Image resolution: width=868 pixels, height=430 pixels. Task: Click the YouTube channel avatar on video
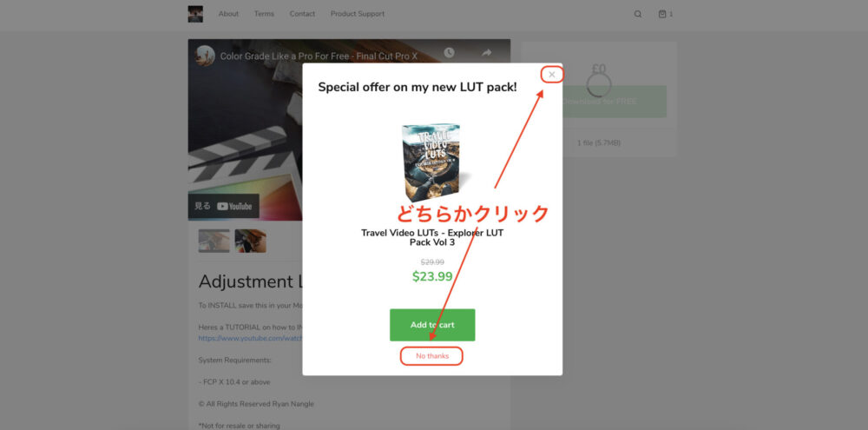[205, 56]
